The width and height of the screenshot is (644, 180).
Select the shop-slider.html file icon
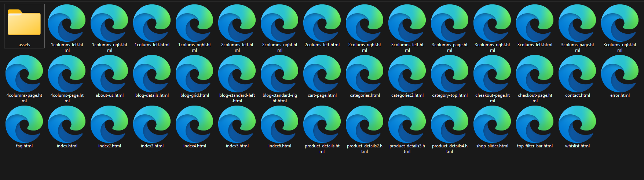click(492, 124)
